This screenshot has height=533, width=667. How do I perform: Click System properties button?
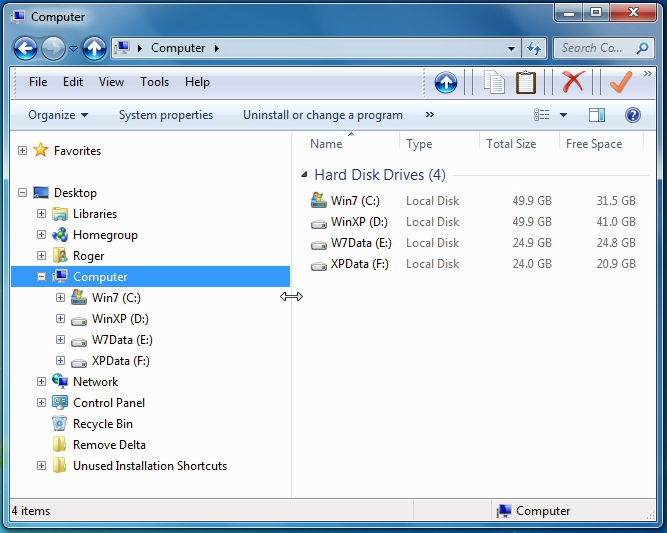point(166,115)
